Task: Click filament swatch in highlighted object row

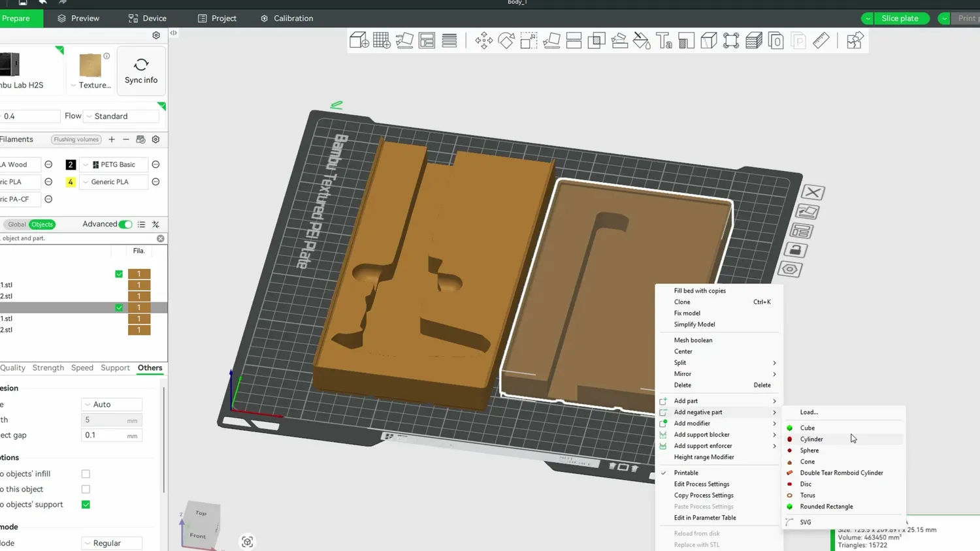Action: [x=139, y=307]
